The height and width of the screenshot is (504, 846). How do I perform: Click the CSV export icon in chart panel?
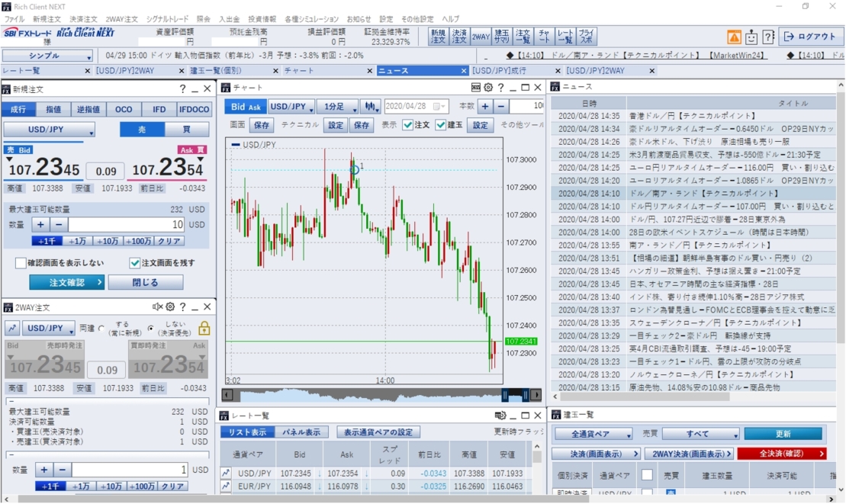(475, 88)
